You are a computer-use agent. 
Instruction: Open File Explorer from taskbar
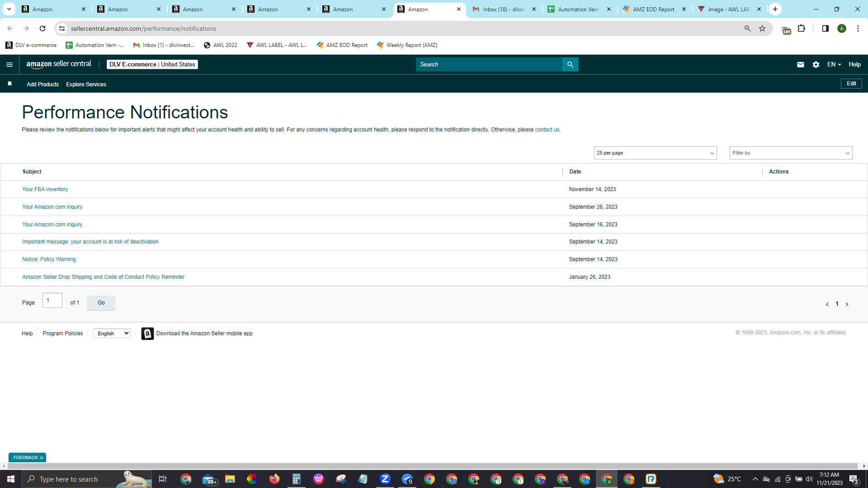230,479
